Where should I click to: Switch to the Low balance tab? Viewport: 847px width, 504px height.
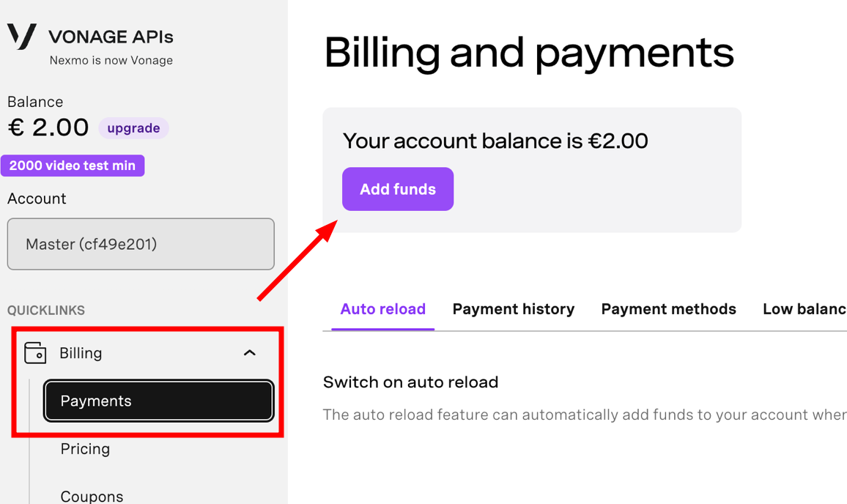coord(805,309)
